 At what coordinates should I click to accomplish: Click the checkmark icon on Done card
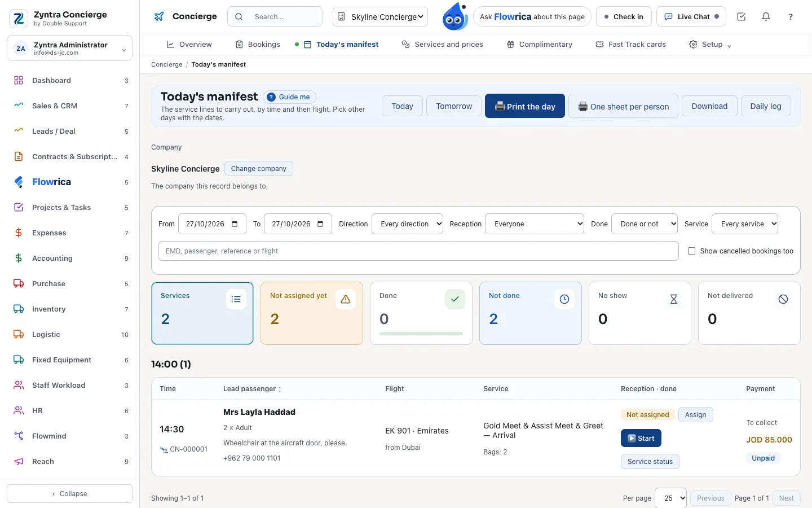[455, 299]
